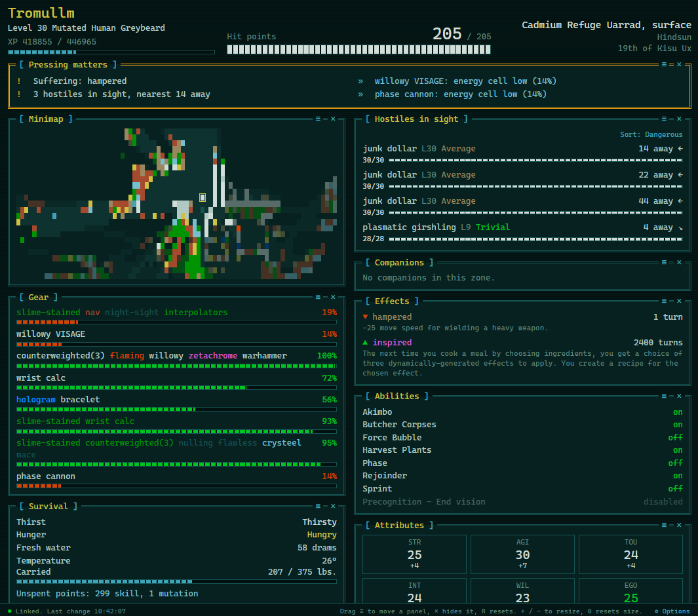Screen dimensions: 698x616
Task: Hide the Pressing matters panel
Action: (679, 64)
